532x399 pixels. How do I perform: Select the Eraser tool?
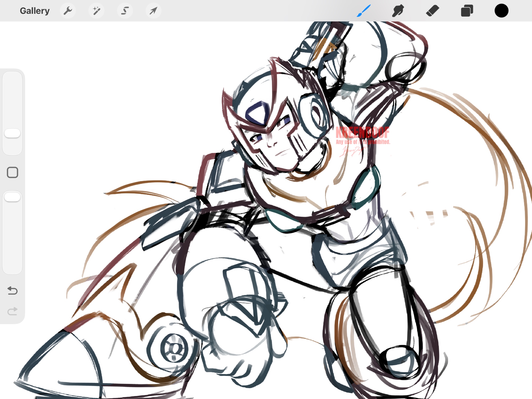click(x=432, y=11)
